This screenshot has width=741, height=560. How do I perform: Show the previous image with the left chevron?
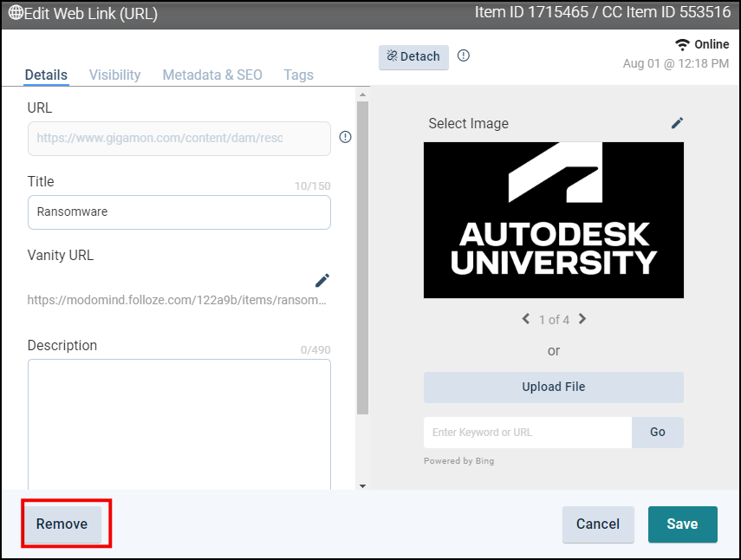526,319
